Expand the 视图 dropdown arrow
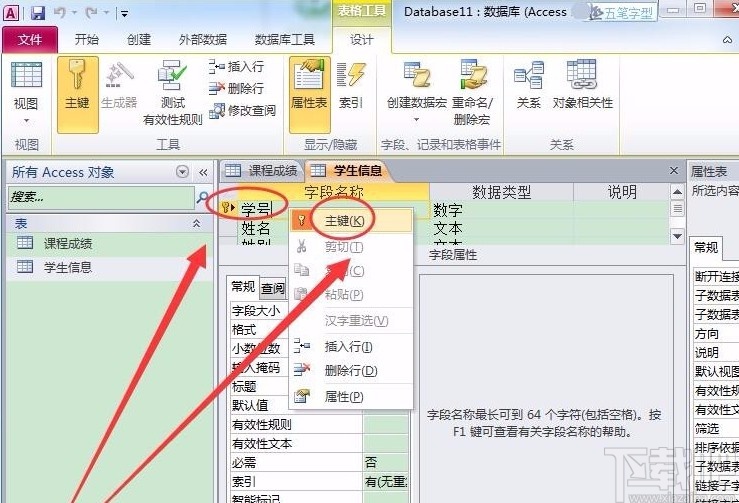Viewport: 739px width, 503px height. [26, 121]
